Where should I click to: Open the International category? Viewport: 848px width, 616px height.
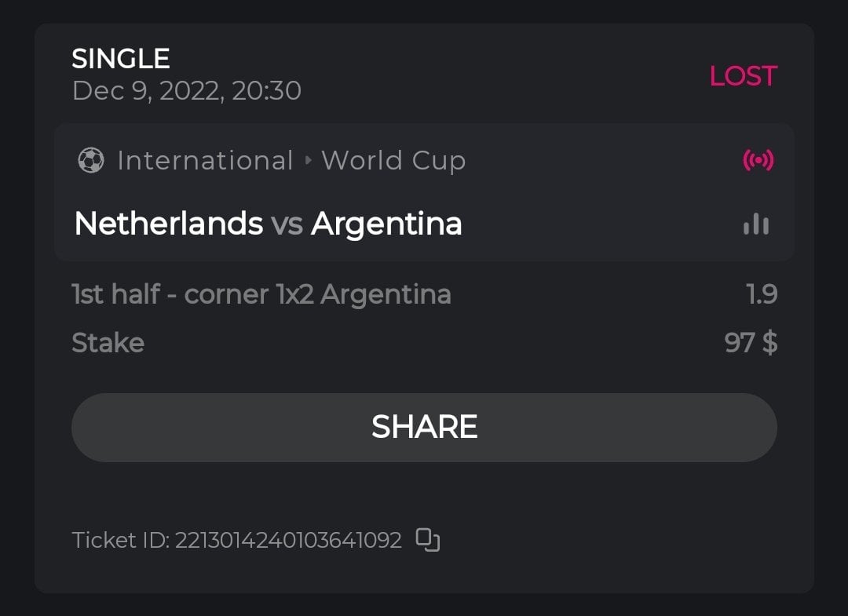(x=205, y=161)
